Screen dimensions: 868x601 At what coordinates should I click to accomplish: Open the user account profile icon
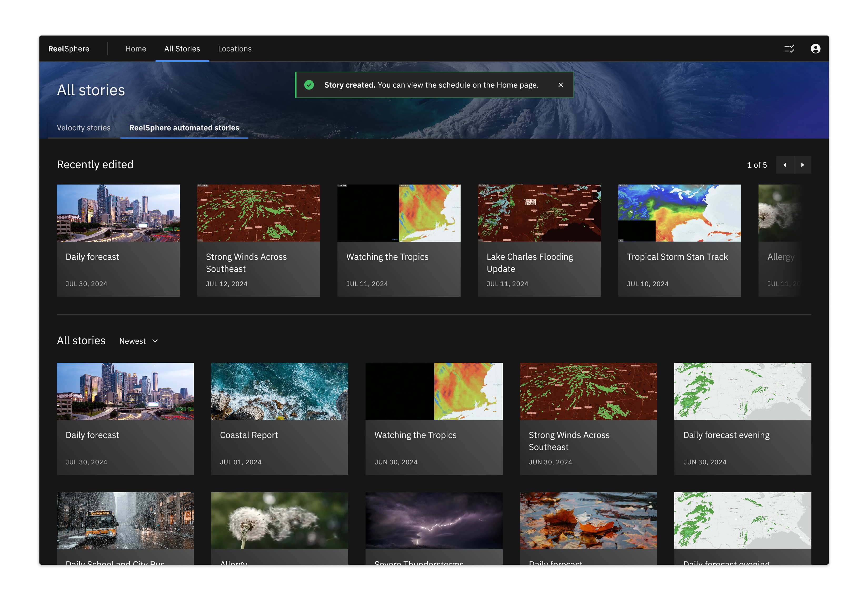click(815, 49)
